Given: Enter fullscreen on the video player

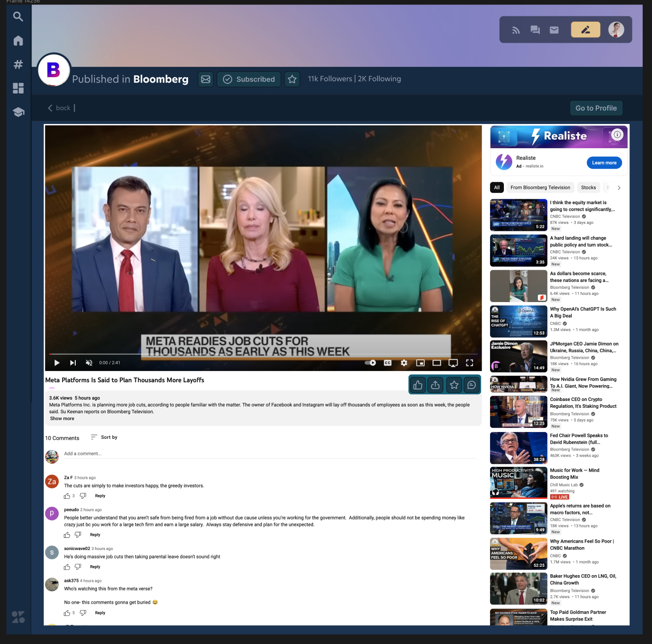Looking at the screenshot, I should coord(469,363).
